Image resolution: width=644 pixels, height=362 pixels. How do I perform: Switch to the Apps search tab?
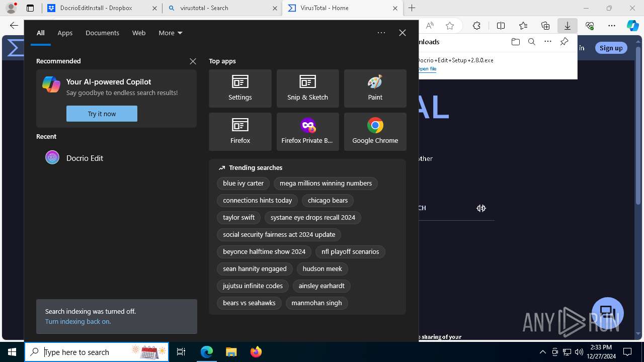65,33
